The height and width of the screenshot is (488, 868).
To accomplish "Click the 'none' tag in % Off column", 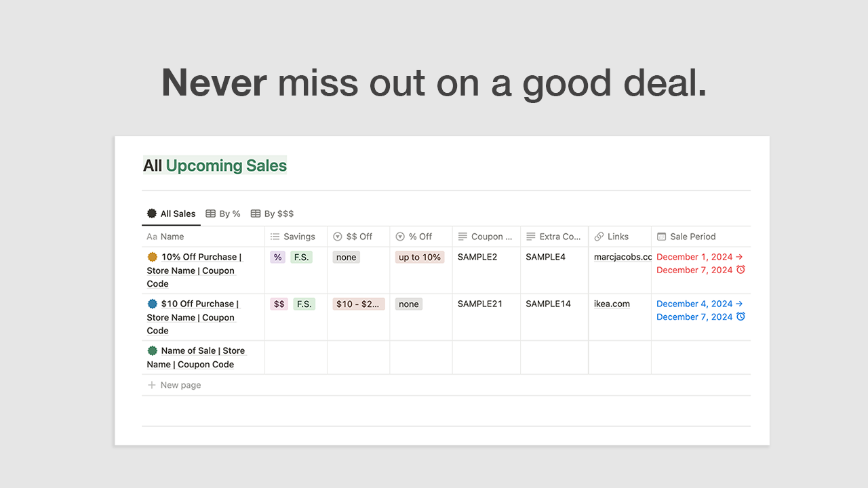I will 408,304.
